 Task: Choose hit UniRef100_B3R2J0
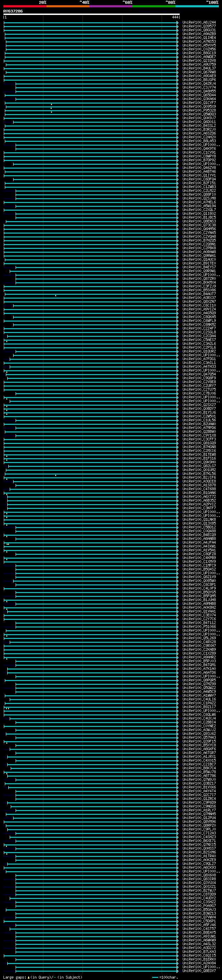(199, 129)
